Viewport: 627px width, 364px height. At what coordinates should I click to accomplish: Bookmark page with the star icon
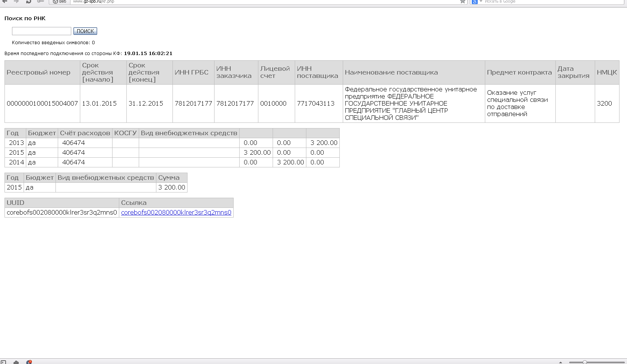(x=463, y=1)
